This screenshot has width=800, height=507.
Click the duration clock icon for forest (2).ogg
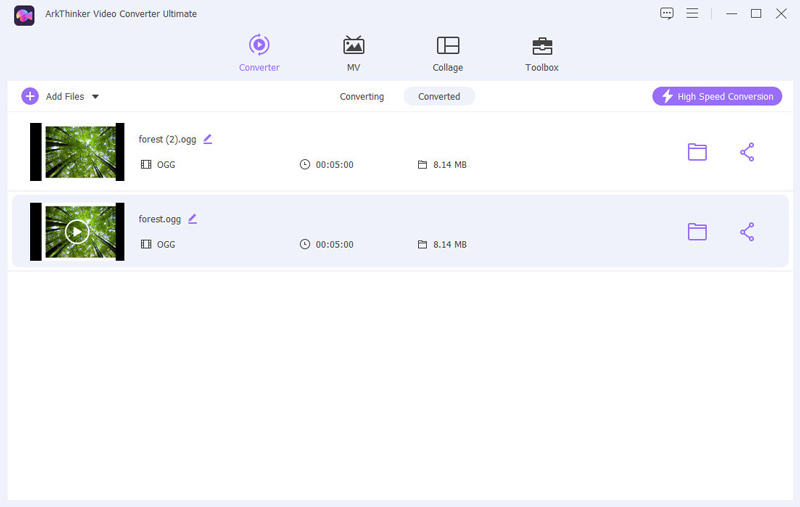(x=305, y=164)
